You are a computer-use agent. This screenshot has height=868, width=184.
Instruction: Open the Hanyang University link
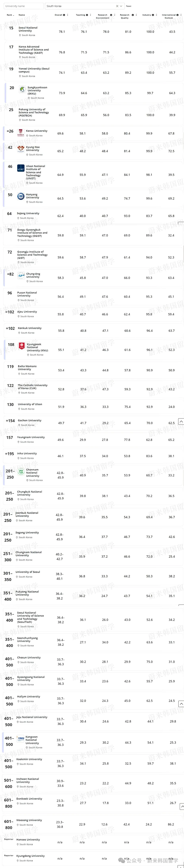coord(32,196)
